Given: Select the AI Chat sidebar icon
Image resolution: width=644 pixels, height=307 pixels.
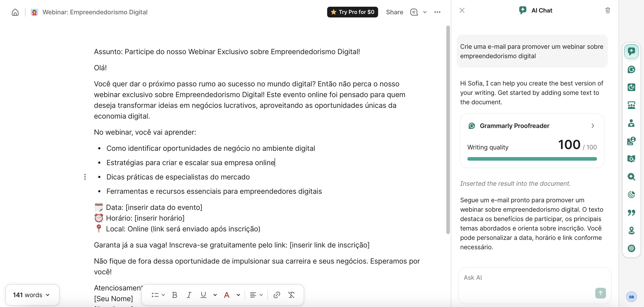Looking at the screenshot, I should (631, 51).
